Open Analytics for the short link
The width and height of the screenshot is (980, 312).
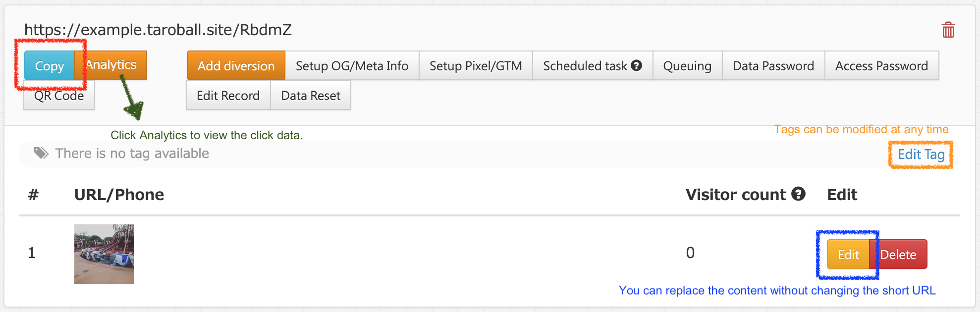[x=111, y=65]
